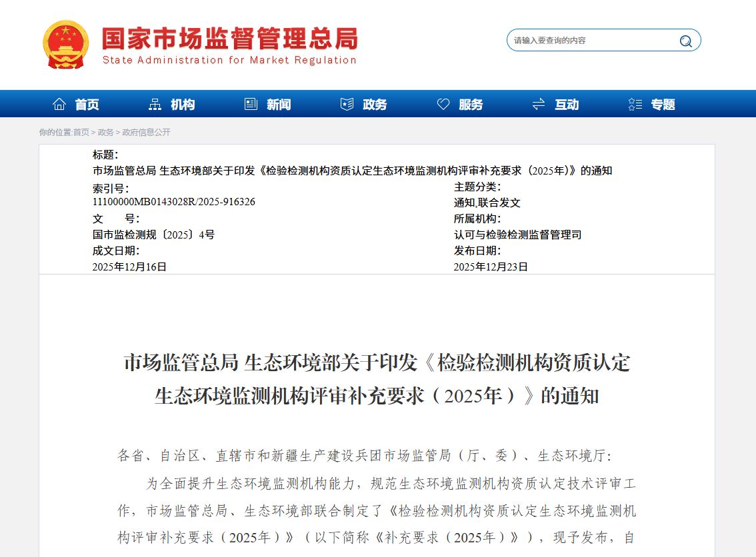The width and height of the screenshot is (756, 557).
Task: Click the organization chart icon beside 机构
Action: pos(155,105)
